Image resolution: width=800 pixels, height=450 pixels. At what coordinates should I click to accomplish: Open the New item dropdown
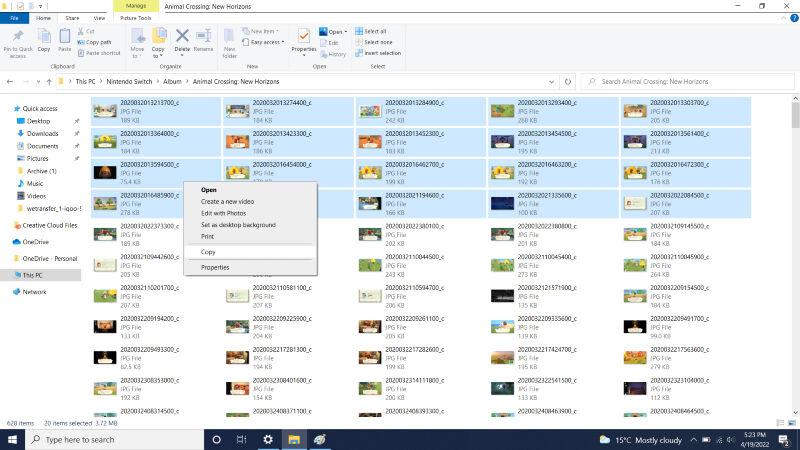(260, 31)
